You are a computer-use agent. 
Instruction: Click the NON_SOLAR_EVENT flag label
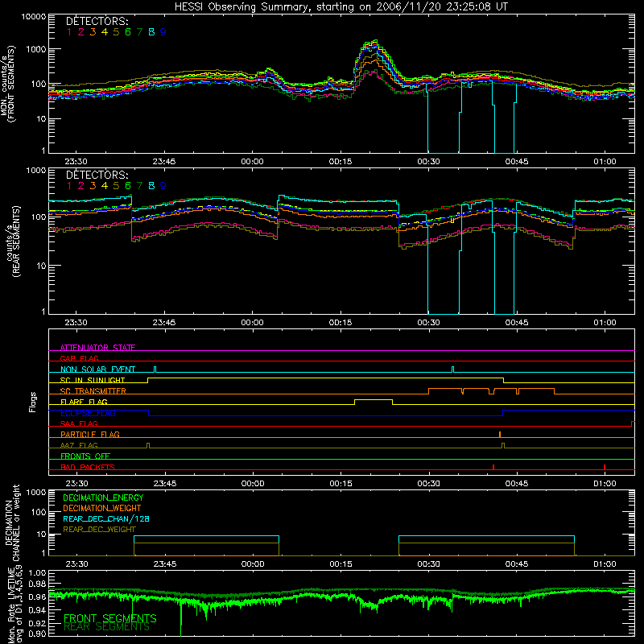click(97, 369)
